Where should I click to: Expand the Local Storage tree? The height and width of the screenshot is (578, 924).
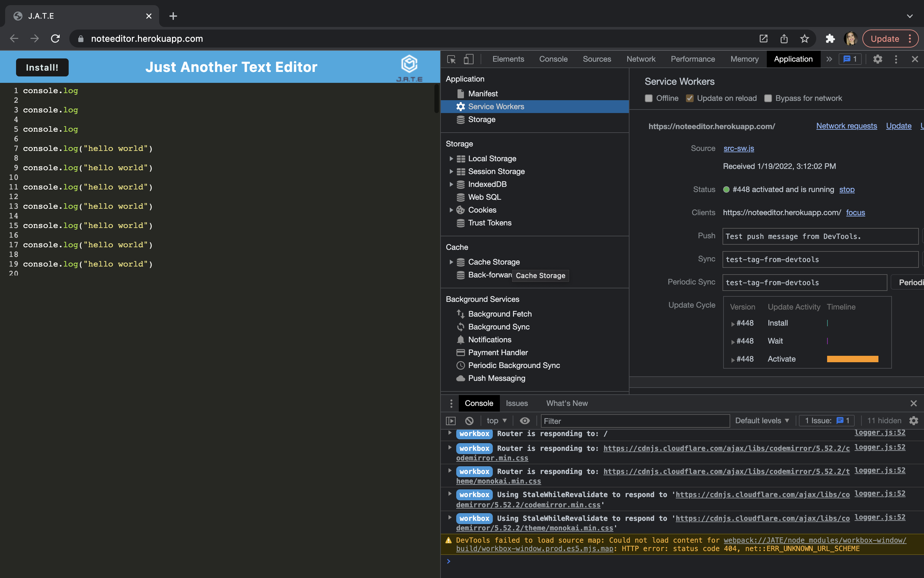451,159
